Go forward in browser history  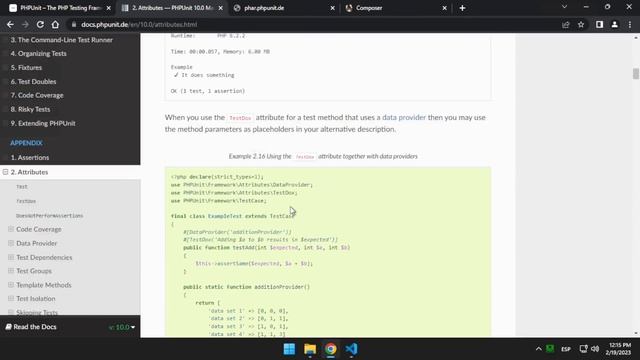tap(25, 24)
